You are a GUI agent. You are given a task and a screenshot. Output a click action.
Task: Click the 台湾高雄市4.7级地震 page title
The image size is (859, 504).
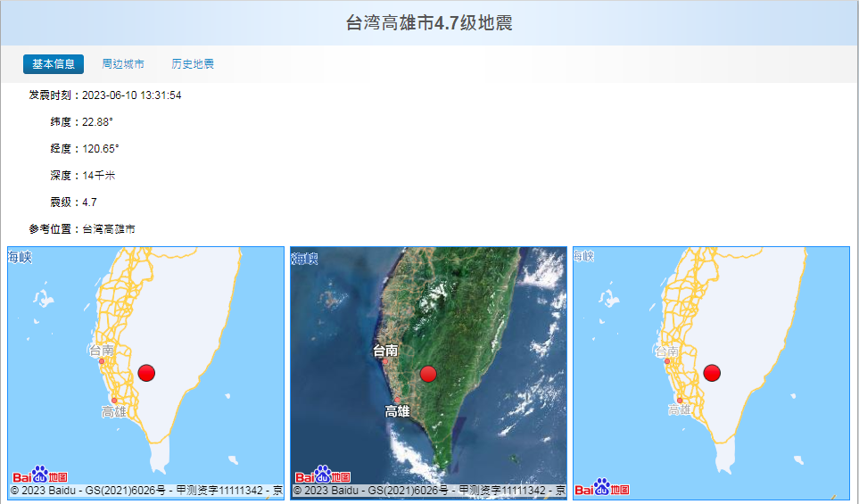(x=429, y=23)
